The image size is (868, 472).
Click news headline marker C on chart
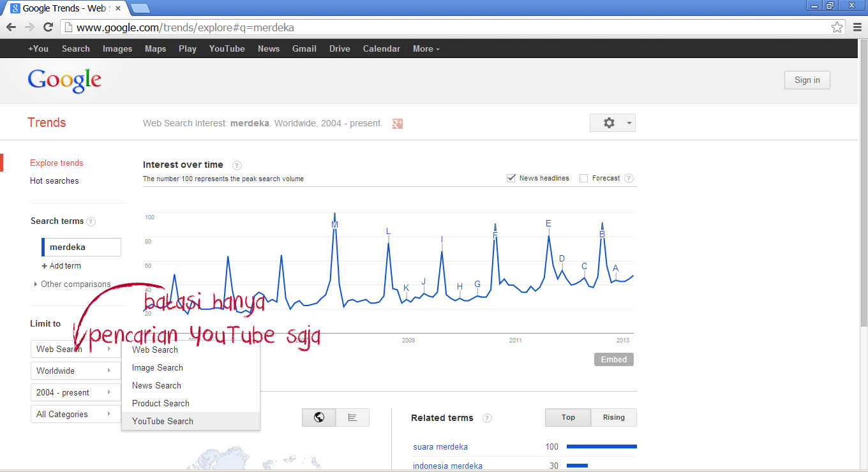[x=584, y=267]
